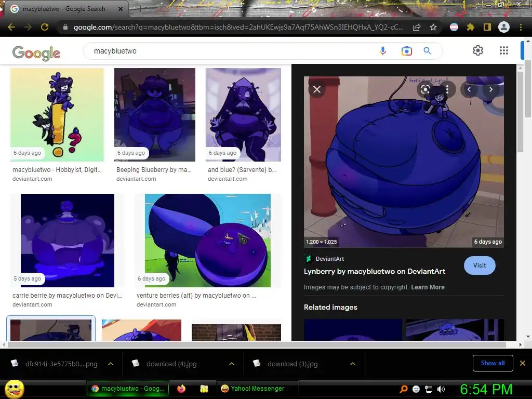532x399 pixels.
Task: Open the side panel icon
Action: point(487,27)
